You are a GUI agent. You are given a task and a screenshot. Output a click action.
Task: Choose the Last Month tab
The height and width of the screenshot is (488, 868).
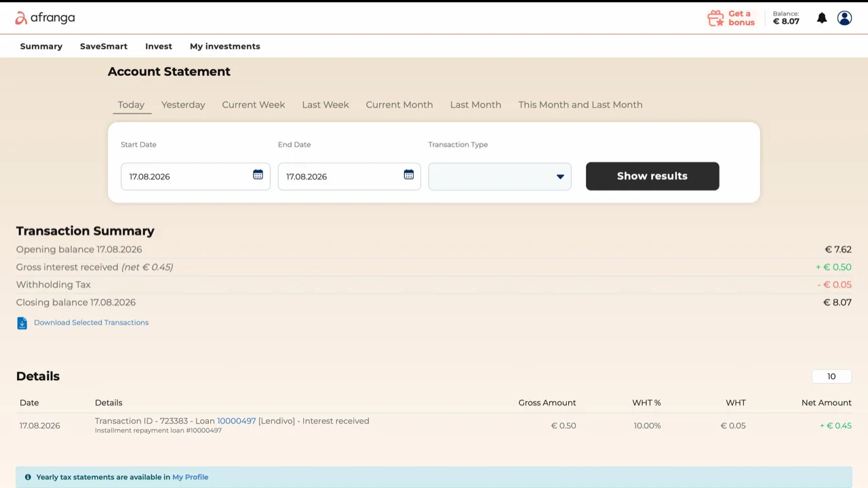tap(476, 105)
